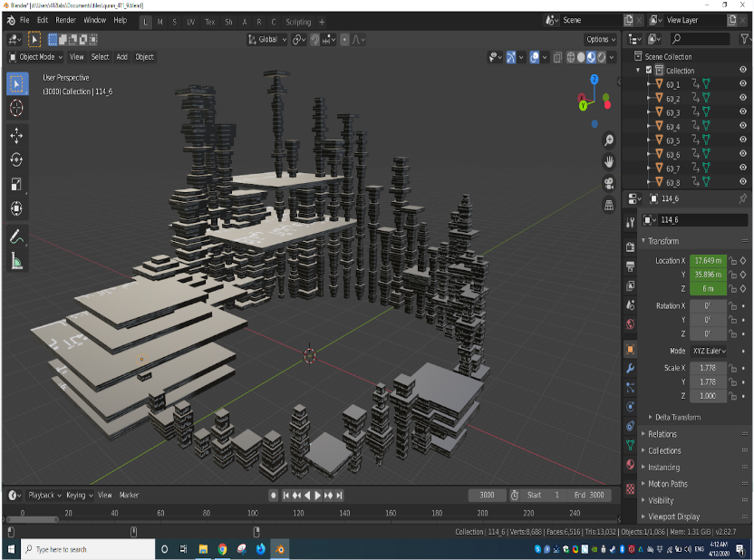Toggle camera view with the camera icon
The height and width of the screenshot is (560, 754).
click(x=609, y=183)
